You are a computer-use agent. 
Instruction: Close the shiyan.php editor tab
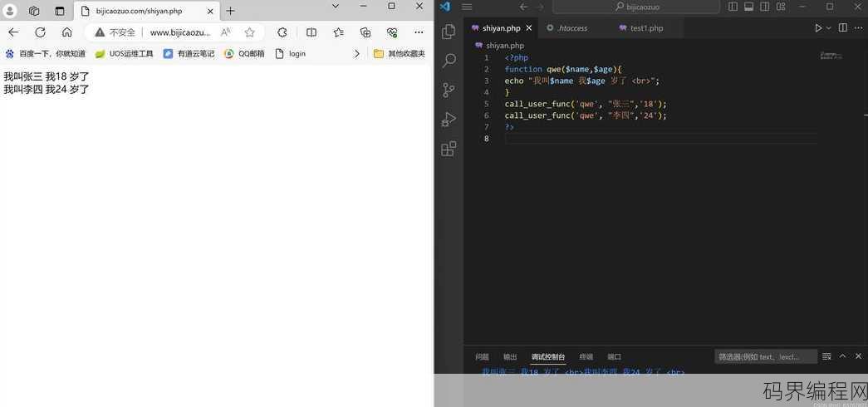tap(528, 28)
